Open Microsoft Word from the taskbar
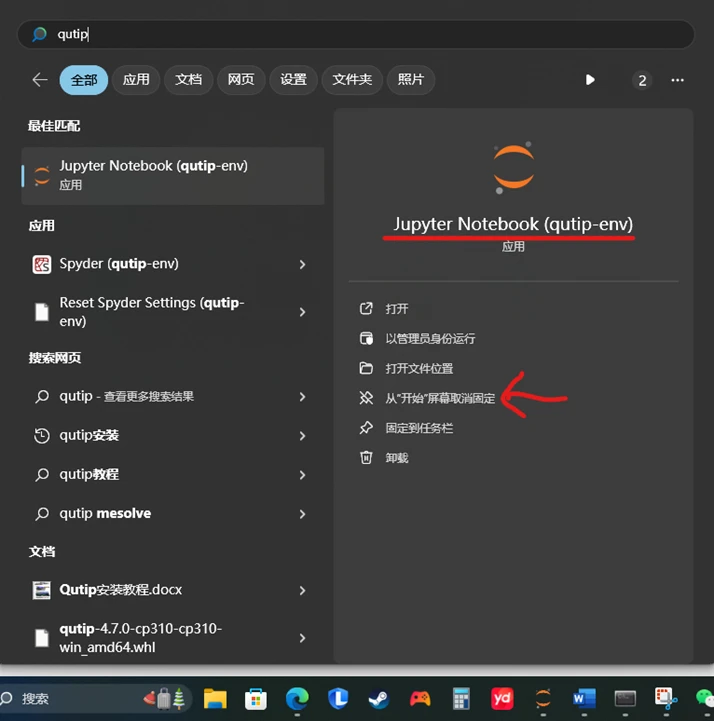Screen dimensions: 714x721 point(584,699)
